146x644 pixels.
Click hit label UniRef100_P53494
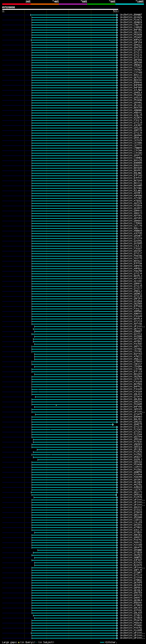(131, 35)
